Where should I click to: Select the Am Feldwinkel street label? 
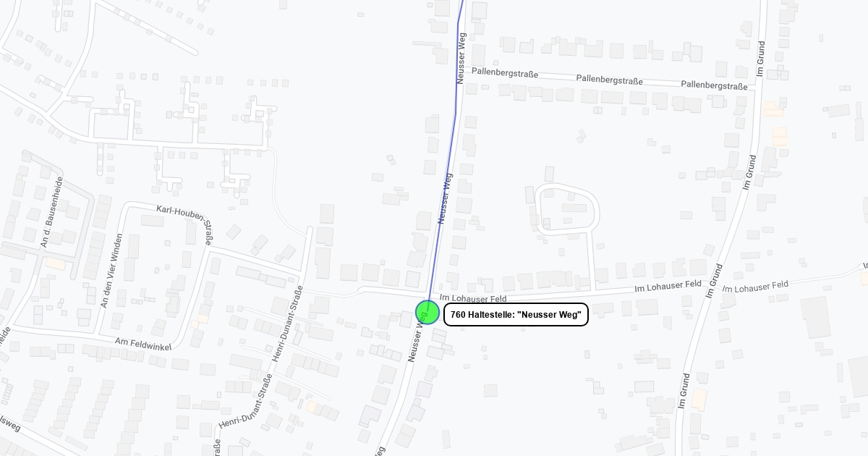143,343
